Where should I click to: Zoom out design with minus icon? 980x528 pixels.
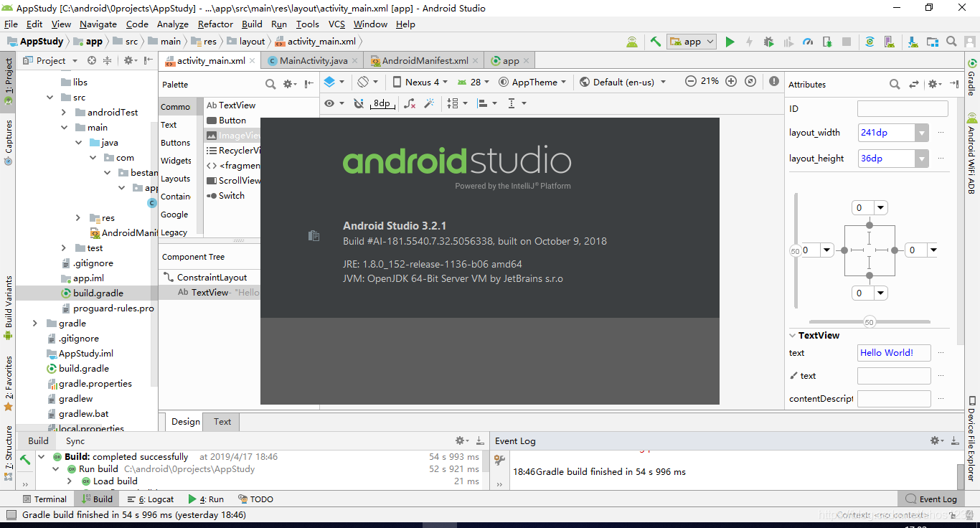[x=690, y=82]
